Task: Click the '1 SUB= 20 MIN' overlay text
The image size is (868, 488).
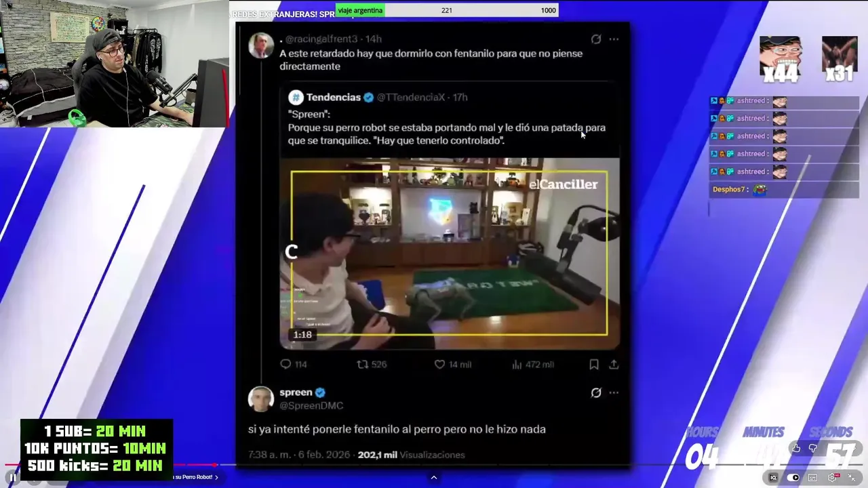Action: [95, 432]
